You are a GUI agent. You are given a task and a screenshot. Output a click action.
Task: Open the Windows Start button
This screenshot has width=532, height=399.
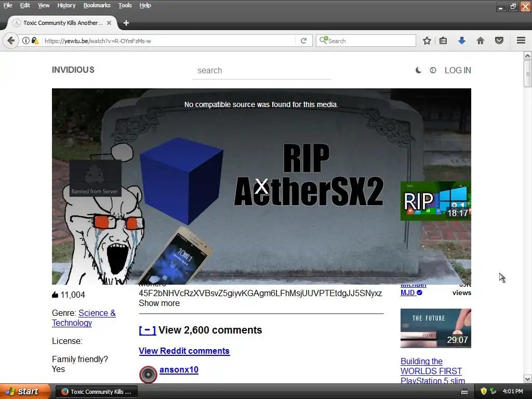(x=25, y=391)
